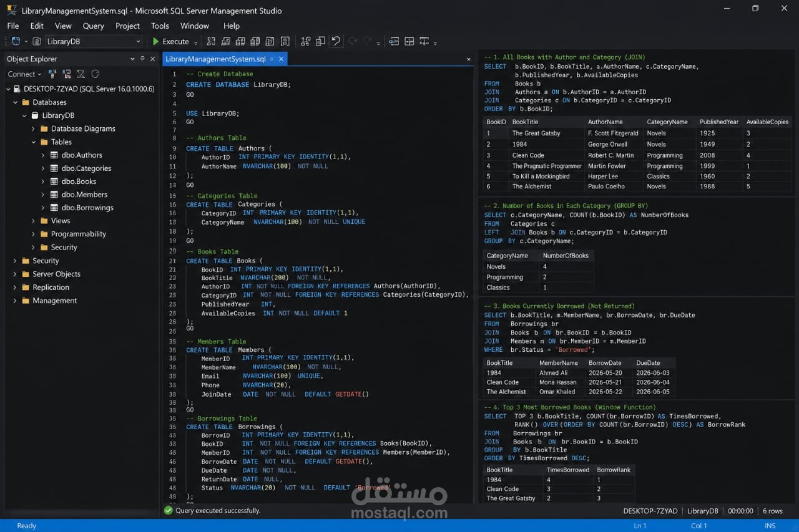
Task: Click the '6 rows' status bar entry
Action: coord(772,511)
